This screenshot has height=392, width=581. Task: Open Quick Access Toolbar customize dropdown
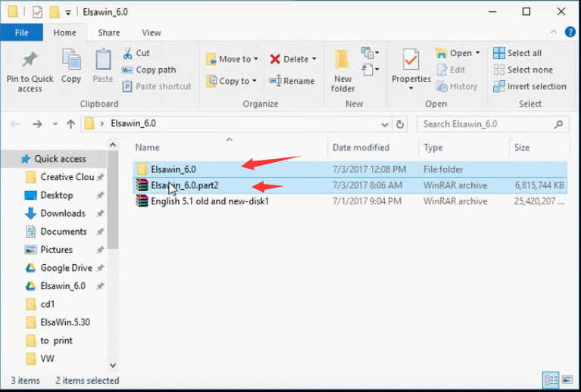[68, 13]
